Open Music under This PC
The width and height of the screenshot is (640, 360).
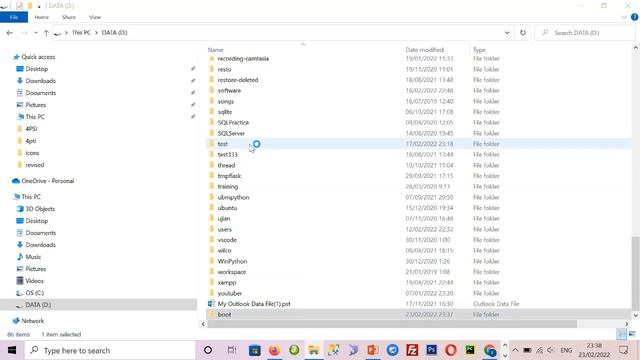[33, 257]
